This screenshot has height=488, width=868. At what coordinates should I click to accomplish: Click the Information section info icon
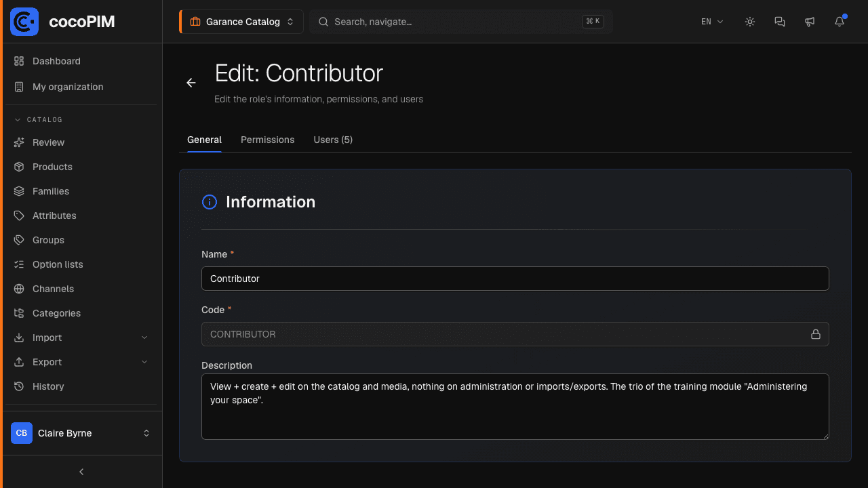click(x=210, y=202)
